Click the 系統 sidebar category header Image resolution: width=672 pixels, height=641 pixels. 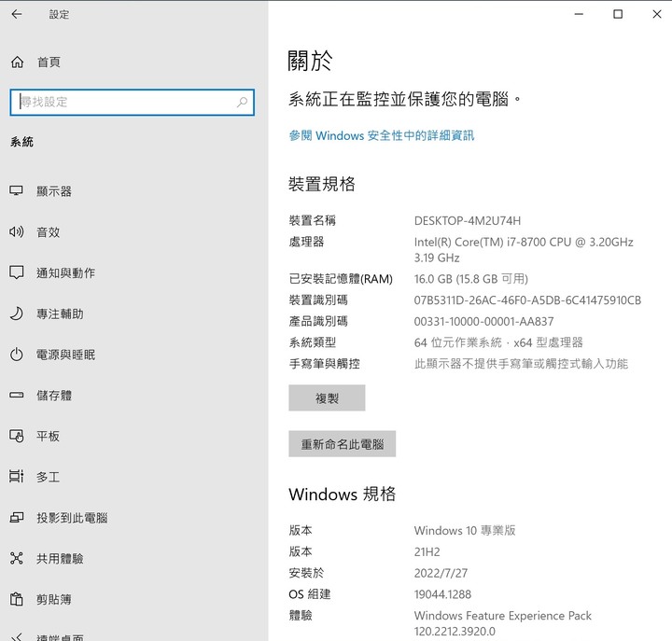21,142
